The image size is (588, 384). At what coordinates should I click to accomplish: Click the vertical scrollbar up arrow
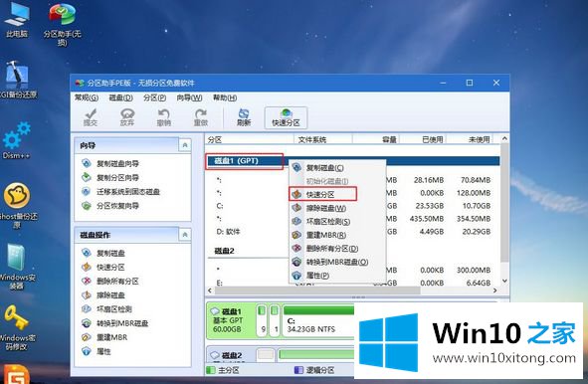coord(504,138)
